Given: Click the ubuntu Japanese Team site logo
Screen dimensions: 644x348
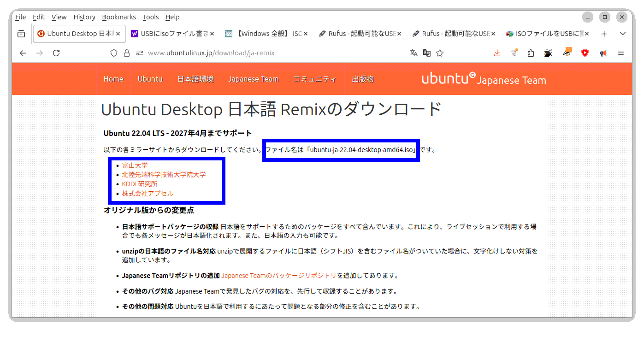Looking at the screenshot, I should 484,79.
